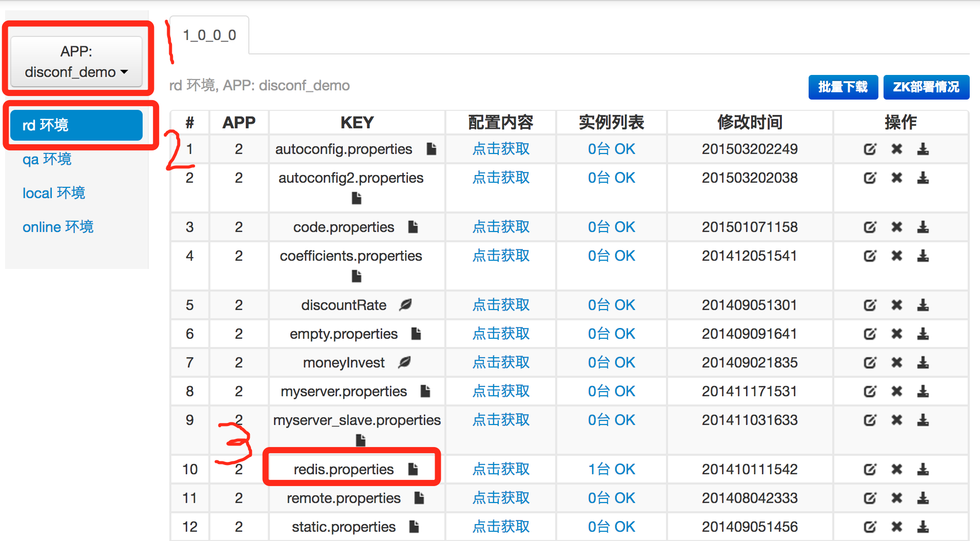Get config content of static.properties

(501, 527)
